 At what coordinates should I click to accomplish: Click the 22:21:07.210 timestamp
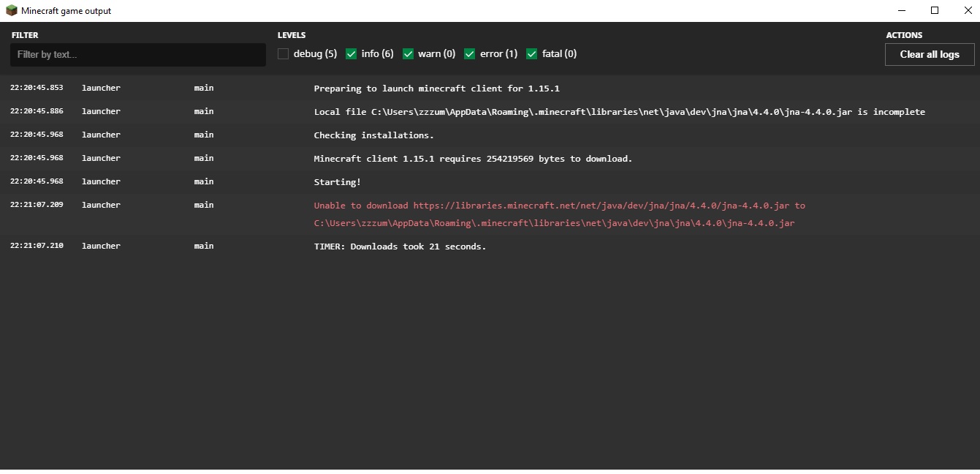point(37,246)
